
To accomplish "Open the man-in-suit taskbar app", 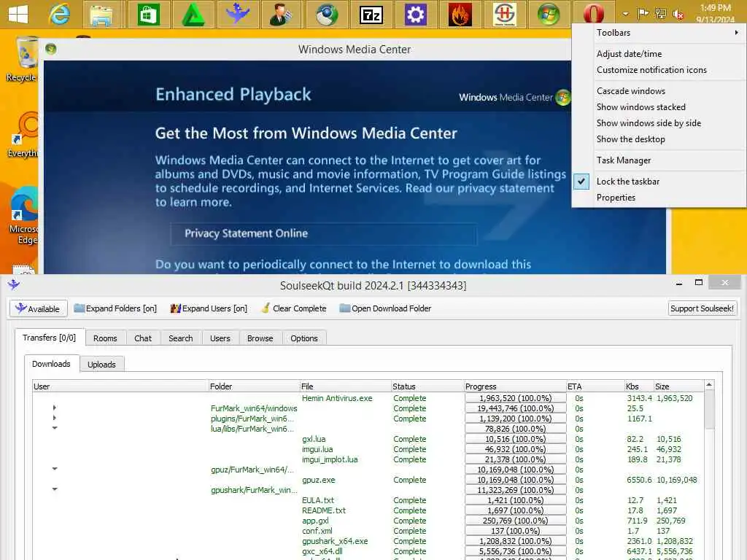I will pos(281,15).
